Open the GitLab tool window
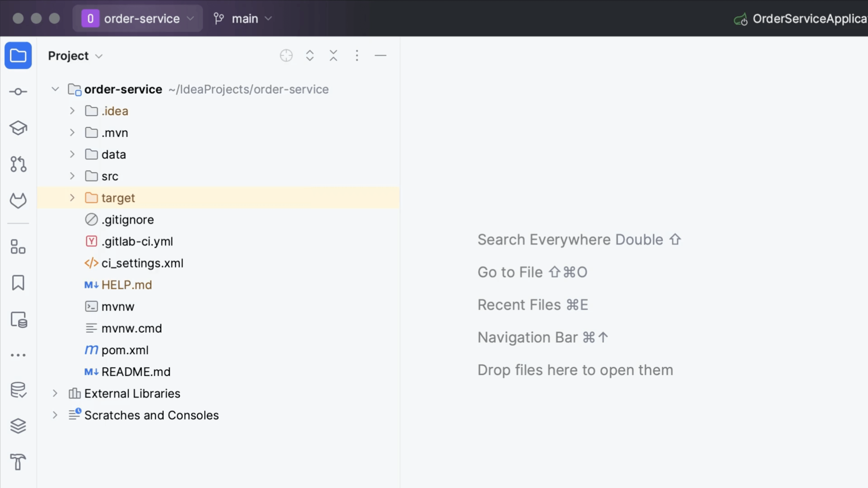The image size is (868, 488). point(18,200)
